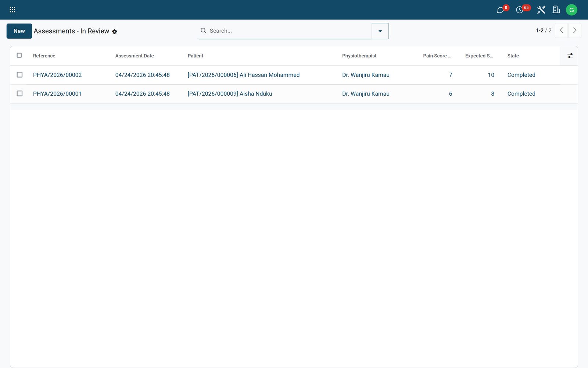Image resolution: width=588 pixels, height=368 pixels.
Task: Sort by the State column header
Action: 513,56
